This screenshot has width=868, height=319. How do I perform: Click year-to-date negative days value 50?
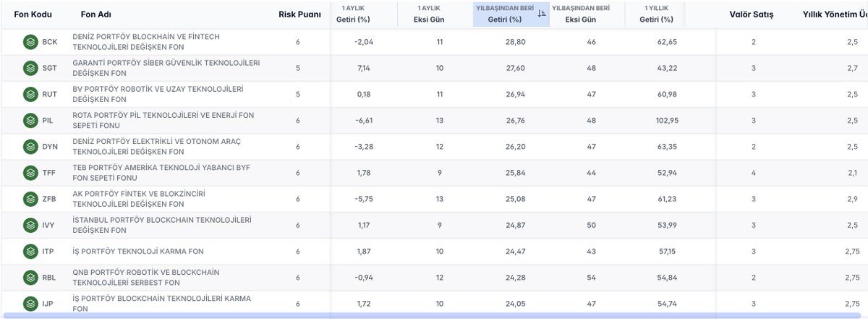tap(592, 225)
